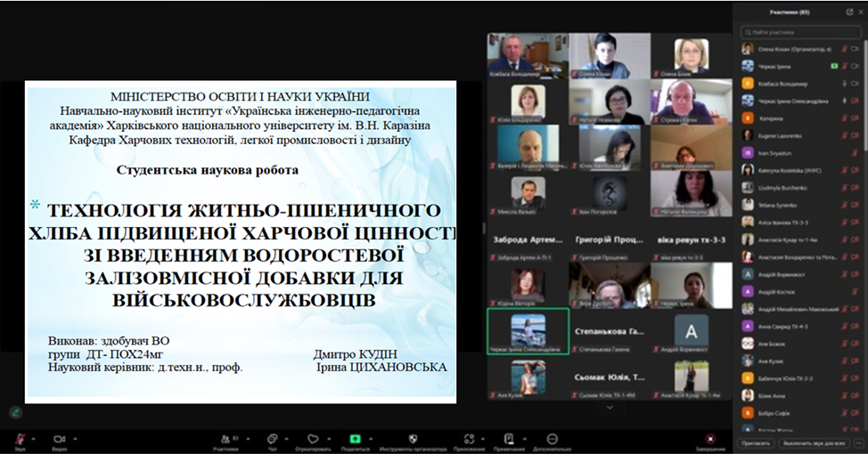The width and height of the screenshot is (868, 454).
Task: Click Бобро Софія orange avatar
Action: coord(748,413)
